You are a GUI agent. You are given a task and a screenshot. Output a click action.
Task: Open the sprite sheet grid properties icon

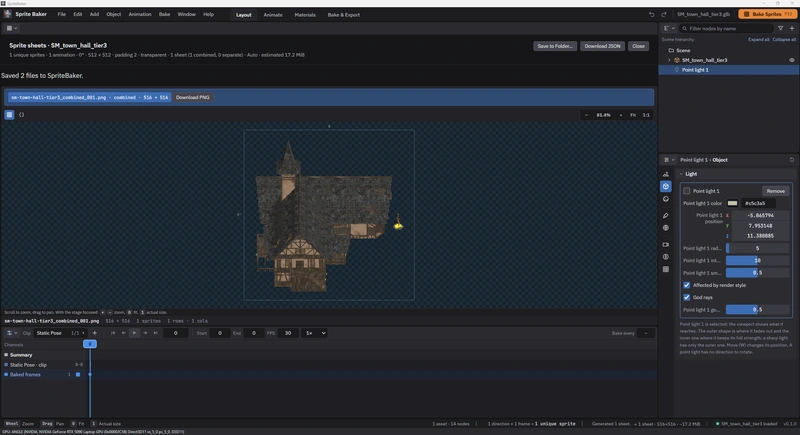pyautogui.click(x=666, y=269)
